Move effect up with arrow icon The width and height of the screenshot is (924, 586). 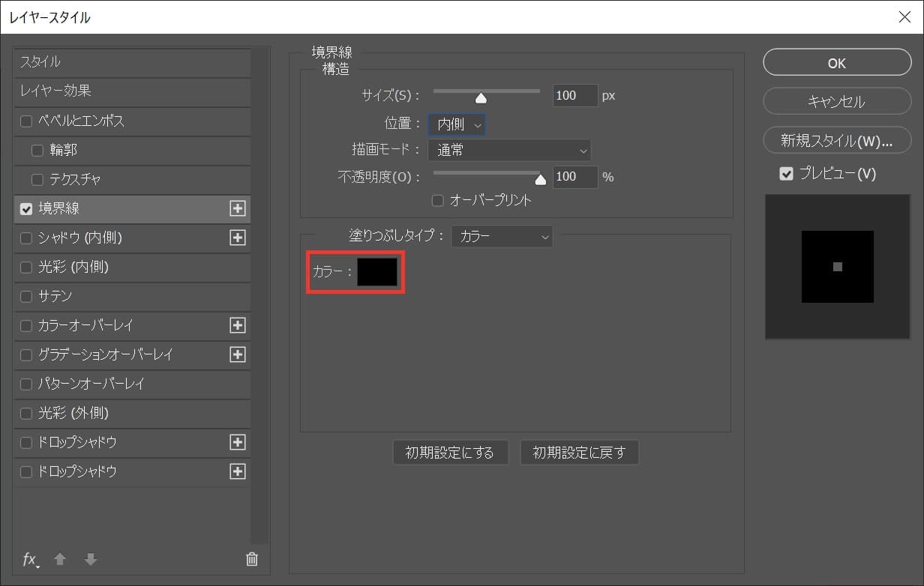coord(60,559)
